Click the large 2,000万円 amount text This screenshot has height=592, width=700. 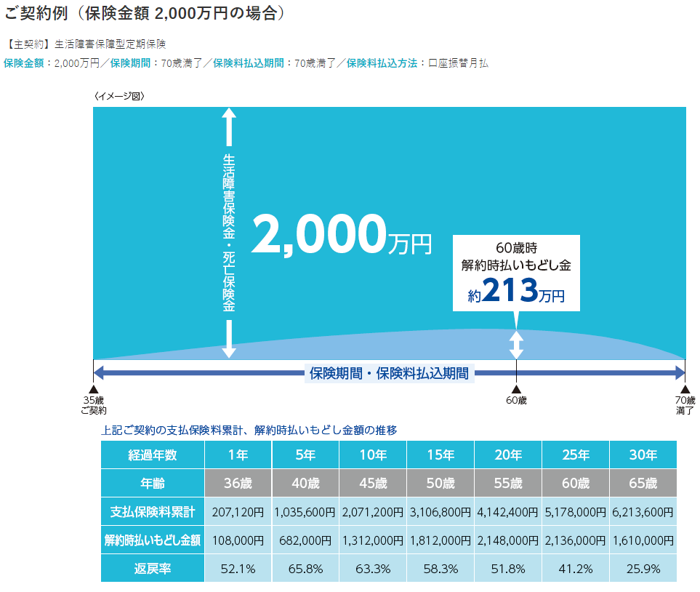pyautogui.click(x=340, y=236)
